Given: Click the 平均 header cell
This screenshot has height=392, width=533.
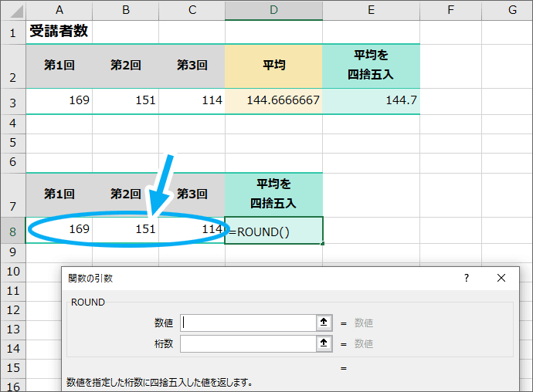Looking at the screenshot, I should click(x=273, y=66).
